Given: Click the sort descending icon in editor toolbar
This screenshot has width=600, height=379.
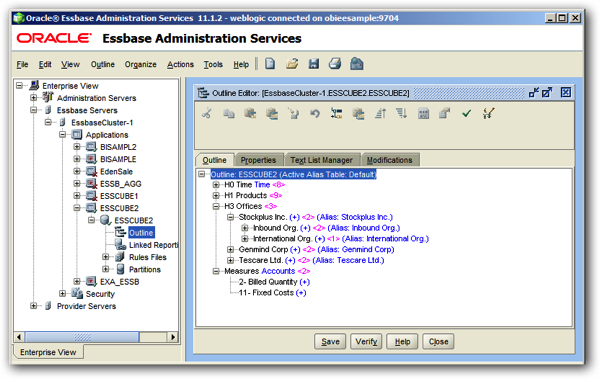Looking at the screenshot, I should (x=401, y=113).
